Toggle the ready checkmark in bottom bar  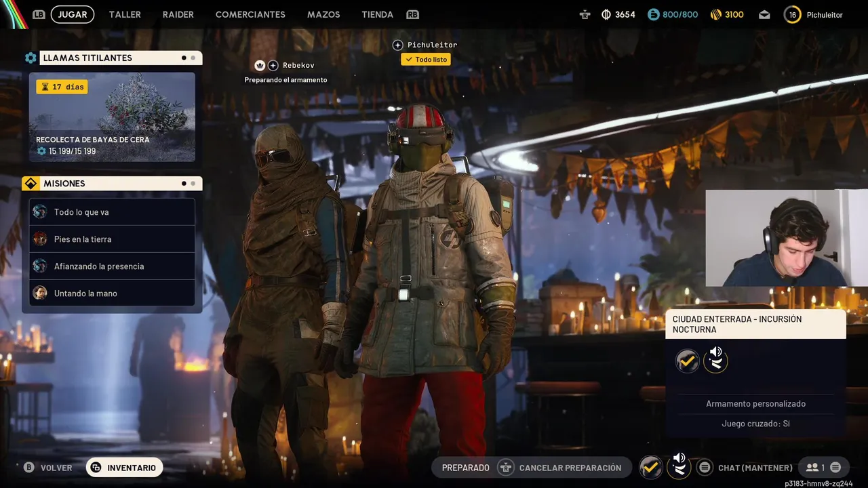point(650,467)
